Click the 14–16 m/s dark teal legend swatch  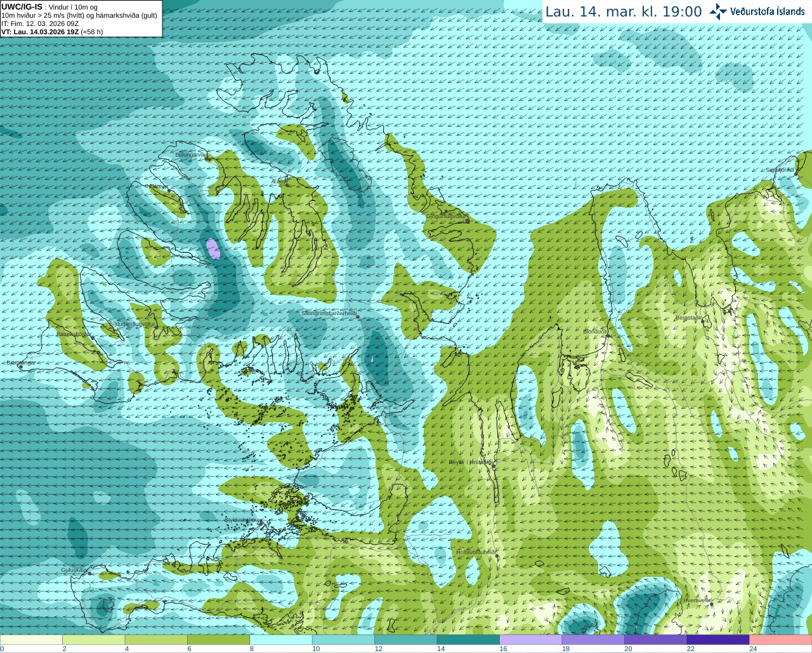(x=468, y=640)
